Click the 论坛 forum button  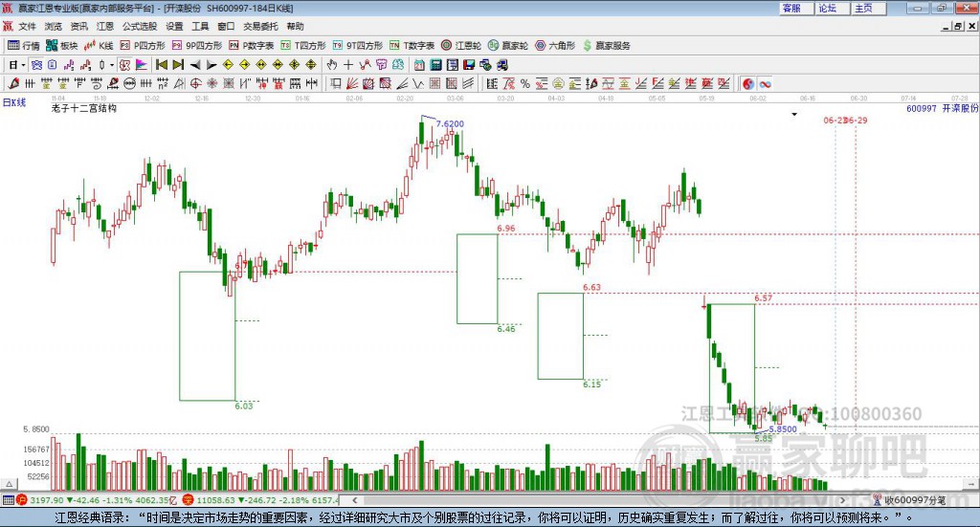[832, 8]
